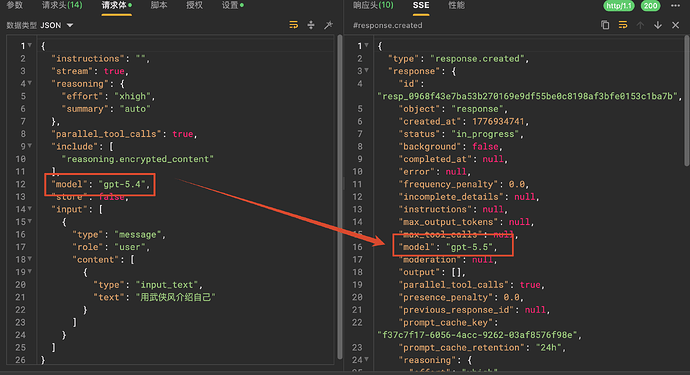Click the "output": [] line
Image resolution: width=690 pixels, height=375 pixels.
tap(432, 272)
